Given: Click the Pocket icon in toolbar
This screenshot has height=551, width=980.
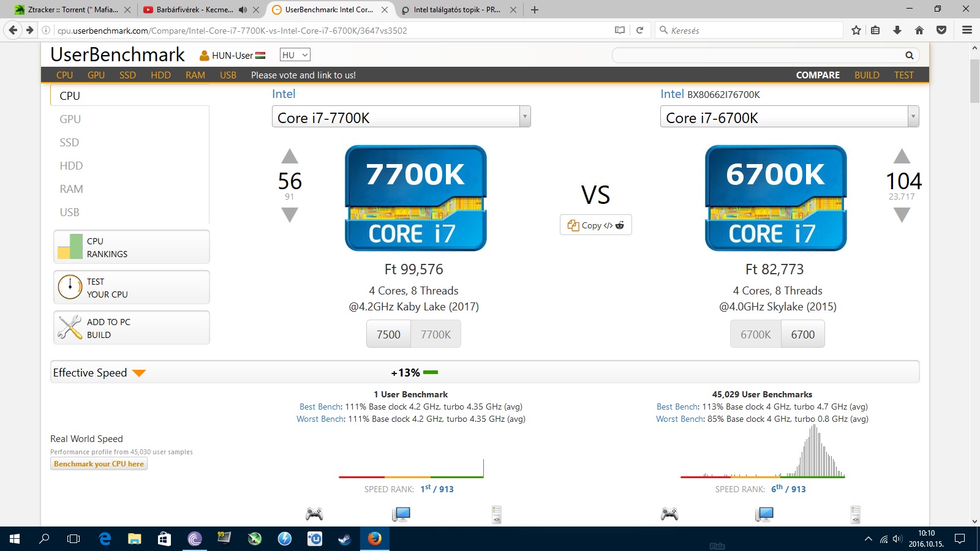Looking at the screenshot, I should [941, 30].
